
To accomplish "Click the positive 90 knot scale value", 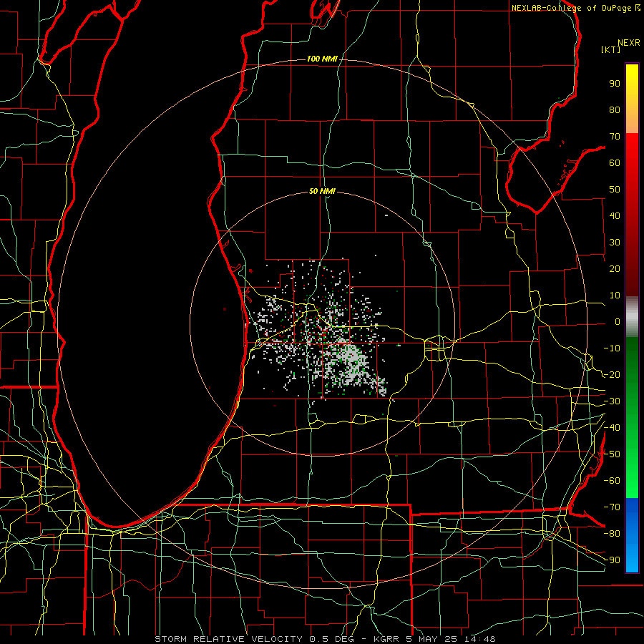I will (x=615, y=84).
